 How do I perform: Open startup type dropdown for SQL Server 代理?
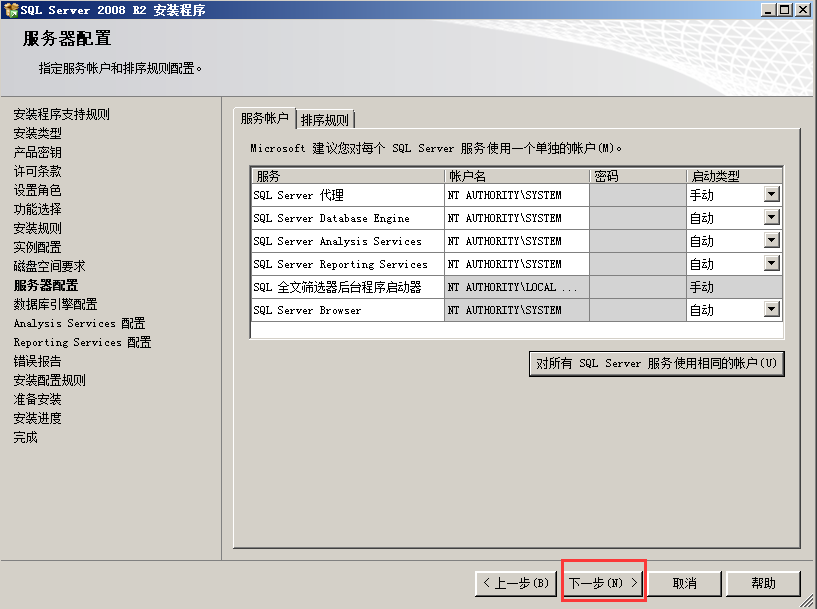[x=772, y=194]
